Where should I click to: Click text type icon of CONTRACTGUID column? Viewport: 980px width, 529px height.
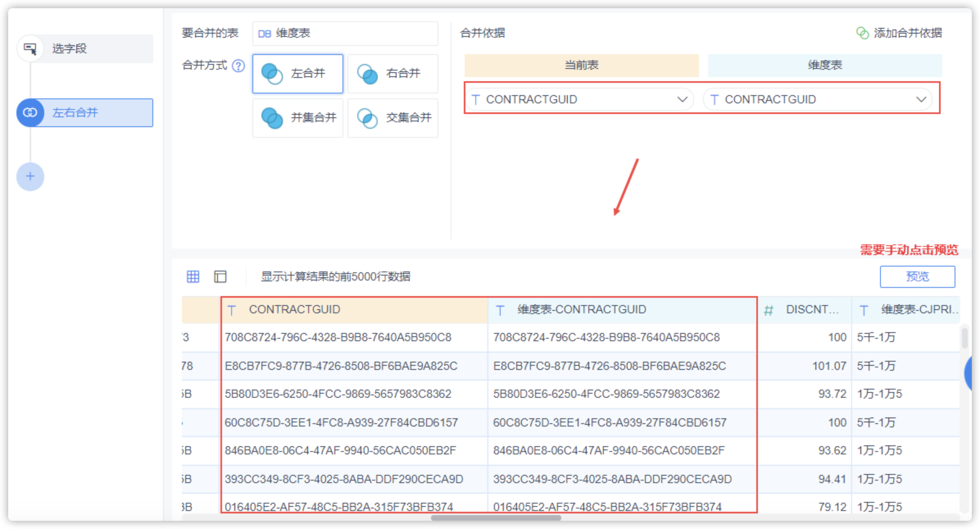[231, 310]
